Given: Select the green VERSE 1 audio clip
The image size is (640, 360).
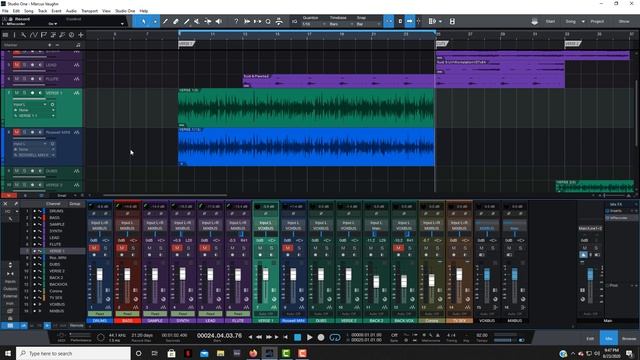Looking at the screenshot, I should tap(306, 108).
